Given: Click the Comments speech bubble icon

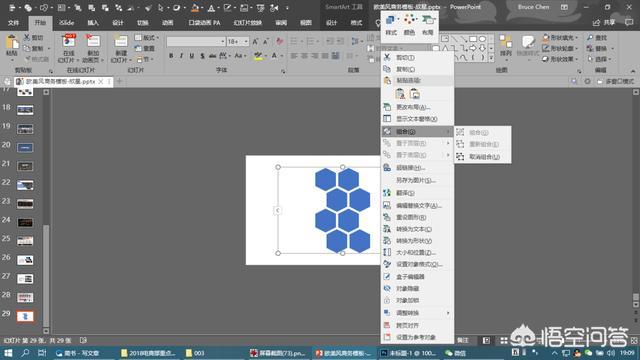Looking at the screenshot, I should click(629, 22).
